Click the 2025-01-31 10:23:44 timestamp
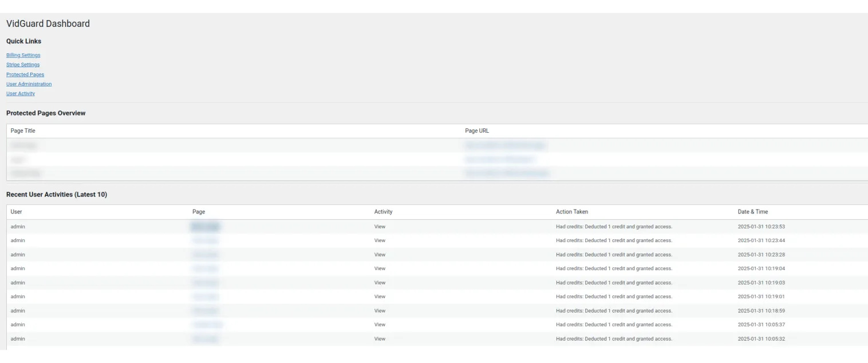The width and height of the screenshot is (868, 363). pos(761,240)
